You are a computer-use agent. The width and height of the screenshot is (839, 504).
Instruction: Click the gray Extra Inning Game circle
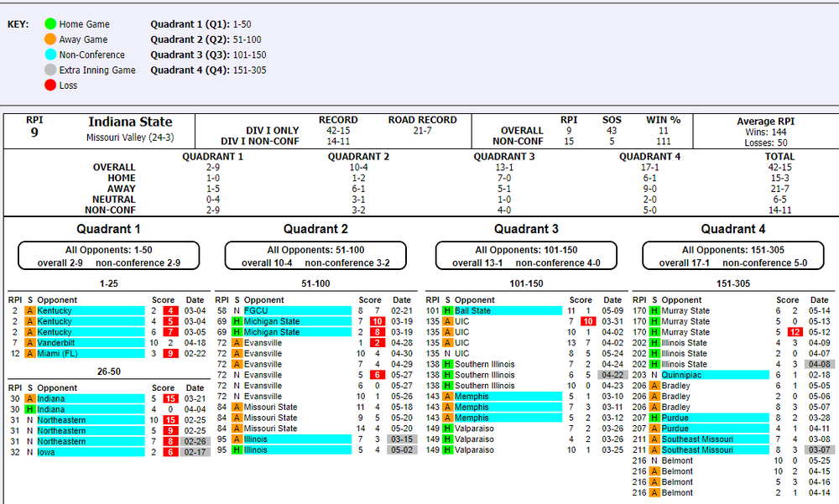click(x=50, y=70)
